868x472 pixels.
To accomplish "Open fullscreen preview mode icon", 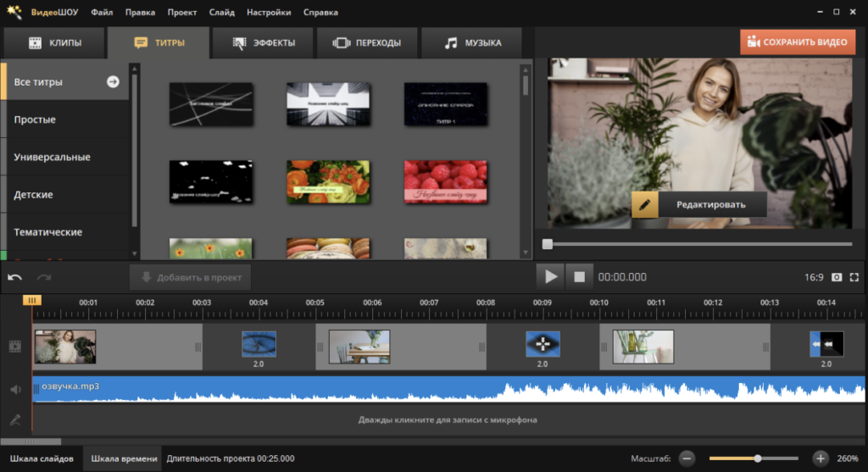I will tap(854, 277).
